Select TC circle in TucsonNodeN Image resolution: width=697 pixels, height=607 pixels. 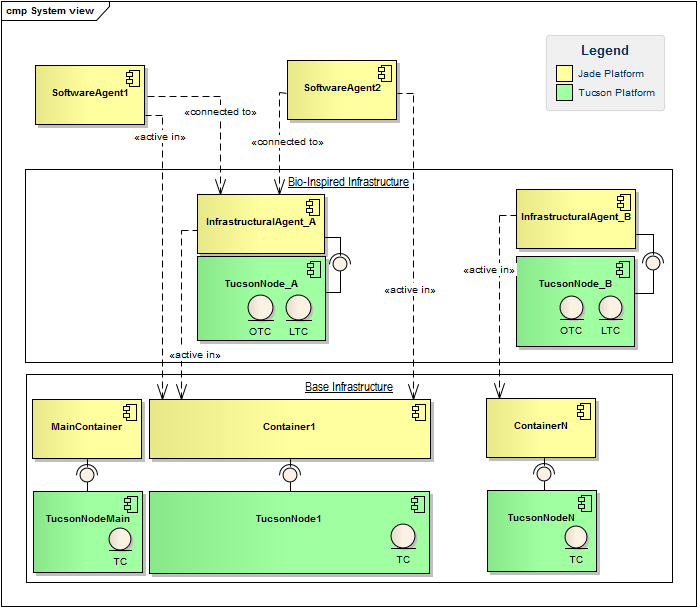click(x=576, y=537)
